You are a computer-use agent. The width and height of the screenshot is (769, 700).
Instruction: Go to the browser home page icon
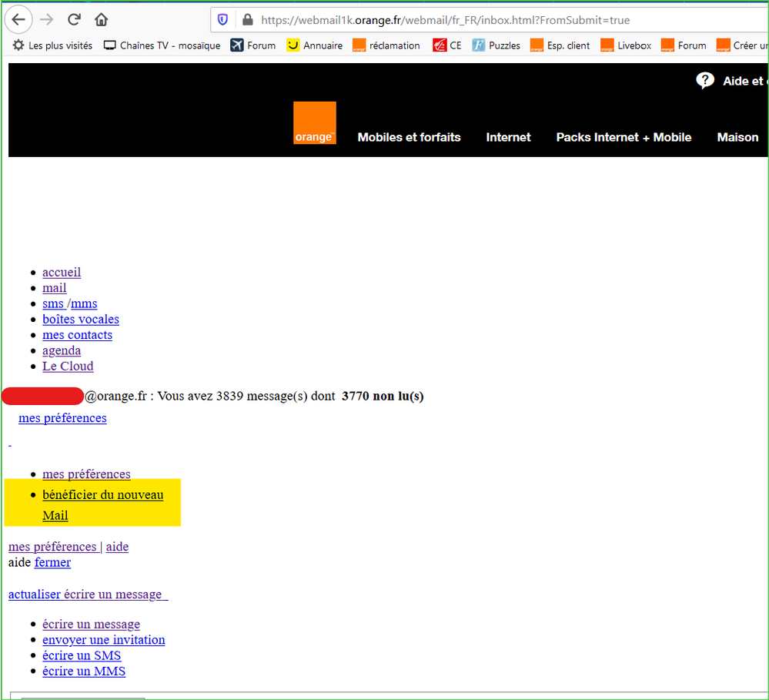pos(101,19)
